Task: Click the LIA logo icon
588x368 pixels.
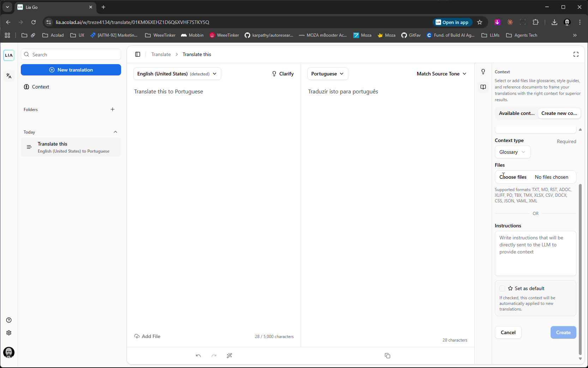Action: click(8, 55)
